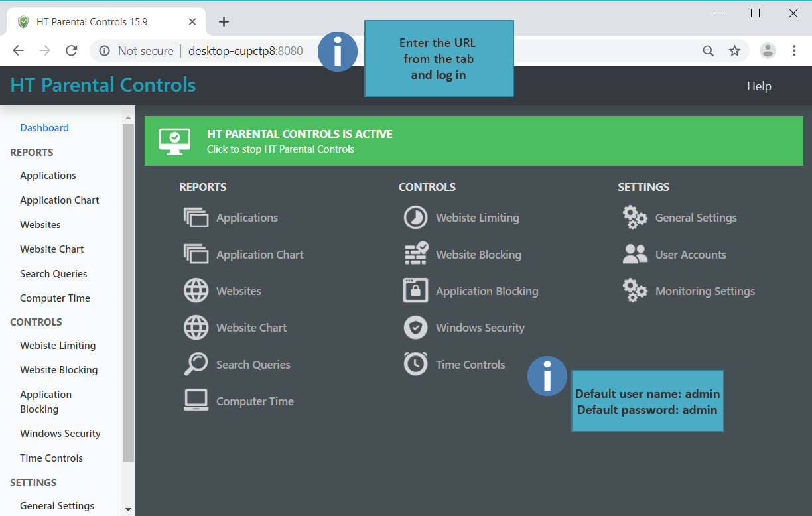Open Application Blocking in the sidebar
Image resolution: width=812 pixels, height=516 pixels.
tap(46, 402)
